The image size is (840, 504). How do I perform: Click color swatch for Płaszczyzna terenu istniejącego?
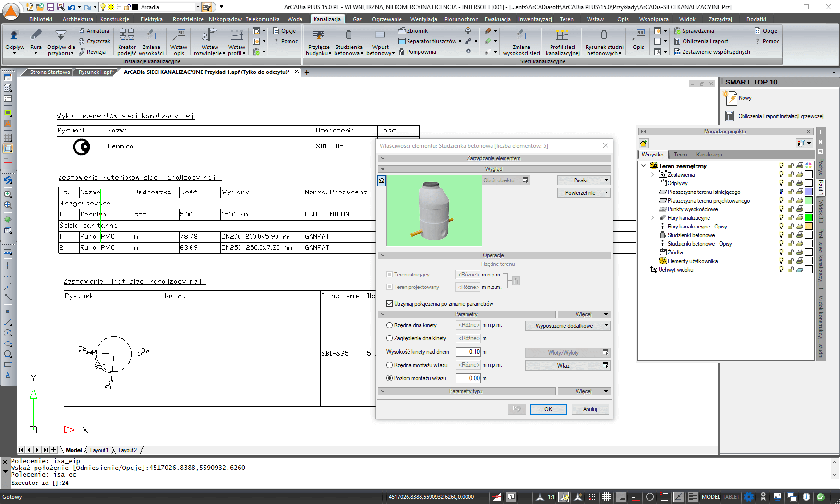click(x=809, y=192)
